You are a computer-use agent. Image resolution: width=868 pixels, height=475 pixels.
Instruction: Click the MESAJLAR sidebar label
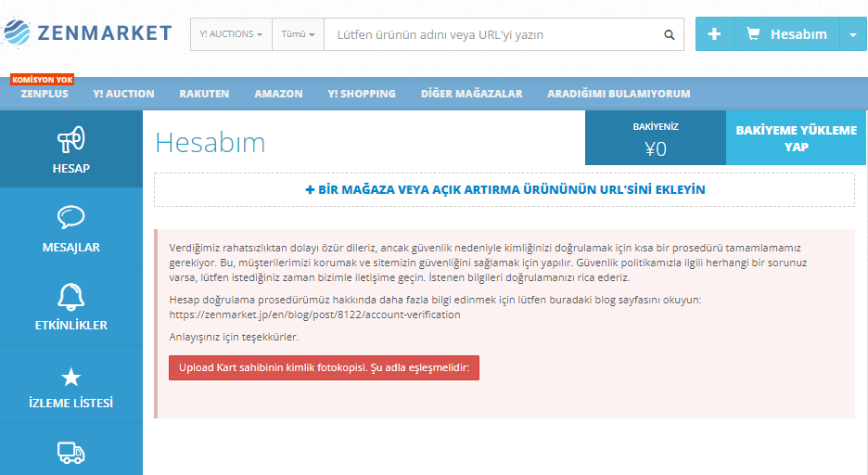(70, 248)
